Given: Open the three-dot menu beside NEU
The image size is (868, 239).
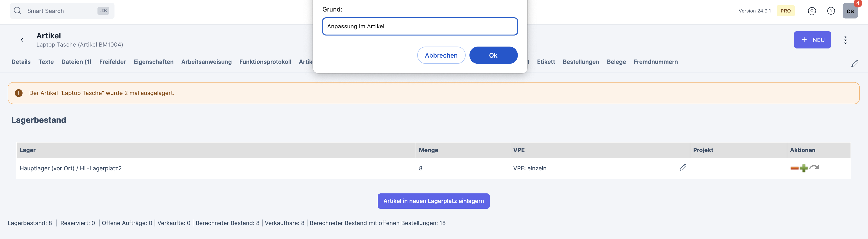Looking at the screenshot, I should (845, 40).
